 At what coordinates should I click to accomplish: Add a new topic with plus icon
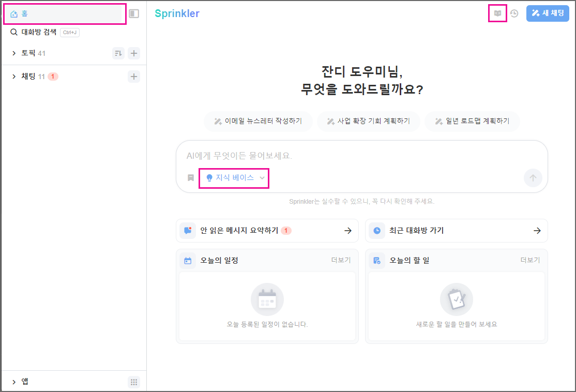point(134,53)
